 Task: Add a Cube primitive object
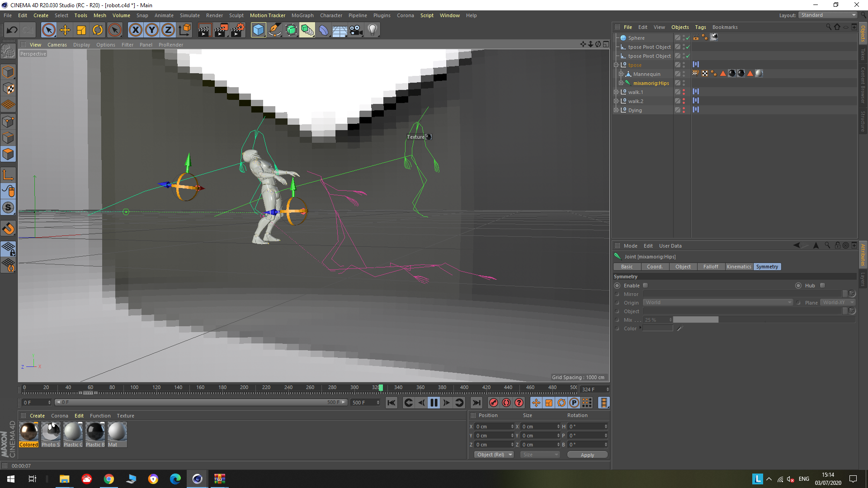(x=258, y=30)
